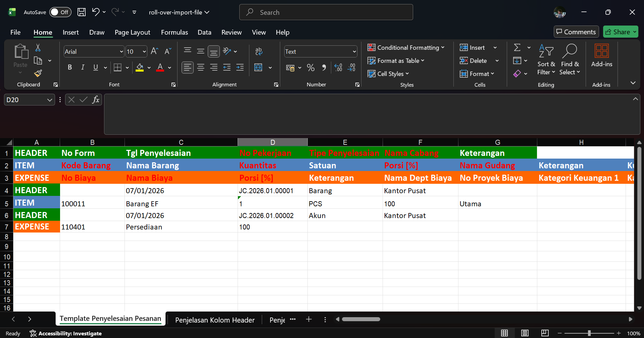Click the Save icon in title bar

[82, 12]
